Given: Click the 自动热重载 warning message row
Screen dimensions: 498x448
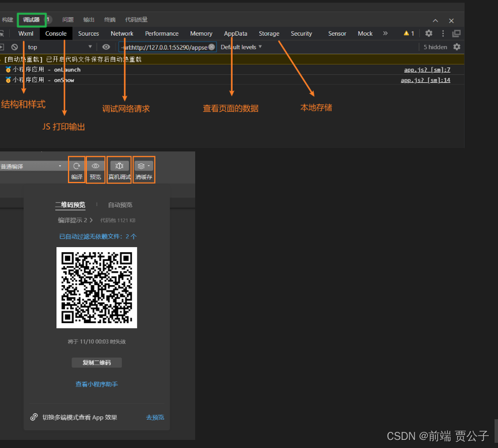Looking at the screenshot, I should [x=232, y=59].
